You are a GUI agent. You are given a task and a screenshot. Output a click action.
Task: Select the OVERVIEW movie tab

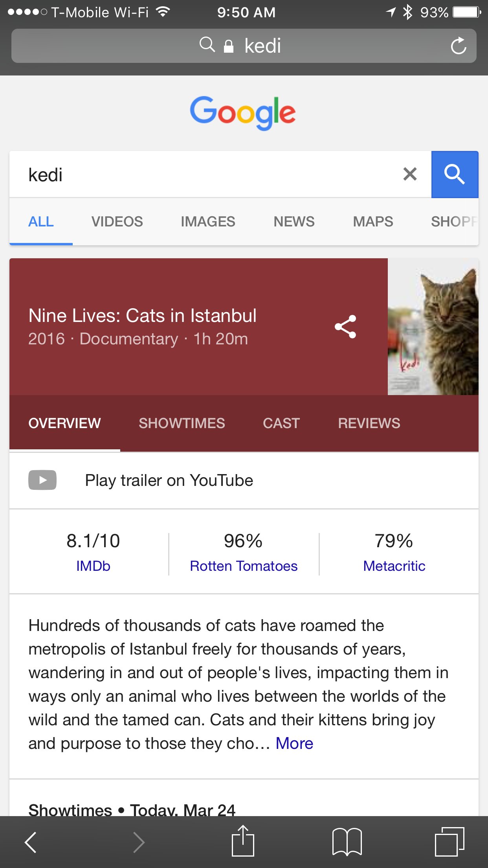pos(64,423)
